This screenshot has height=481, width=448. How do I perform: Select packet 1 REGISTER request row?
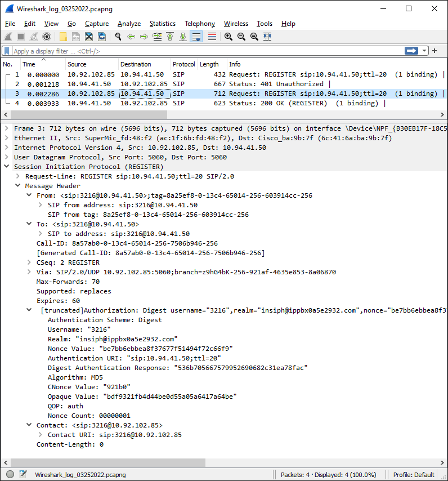(223, 74)
